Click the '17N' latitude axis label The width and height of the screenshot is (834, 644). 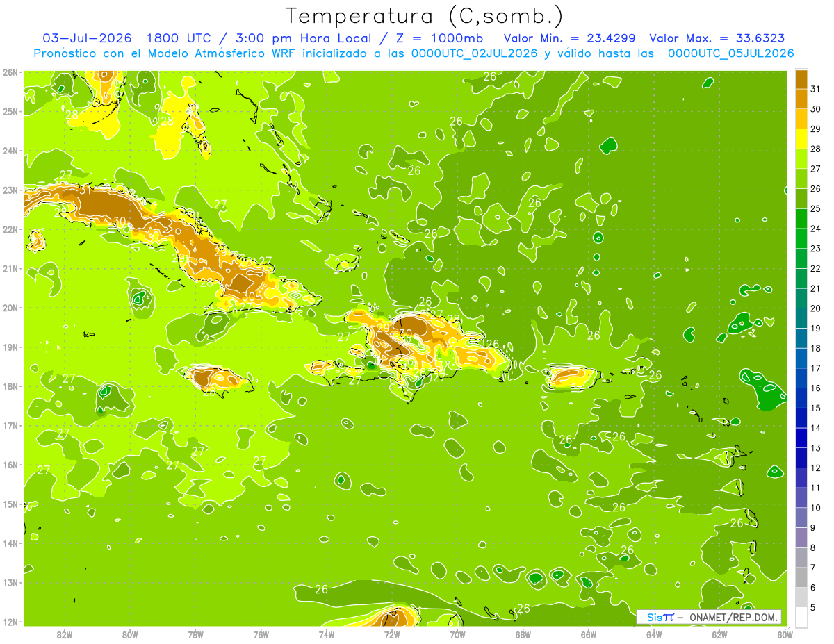pyautogui.click(x=10, y=426)
